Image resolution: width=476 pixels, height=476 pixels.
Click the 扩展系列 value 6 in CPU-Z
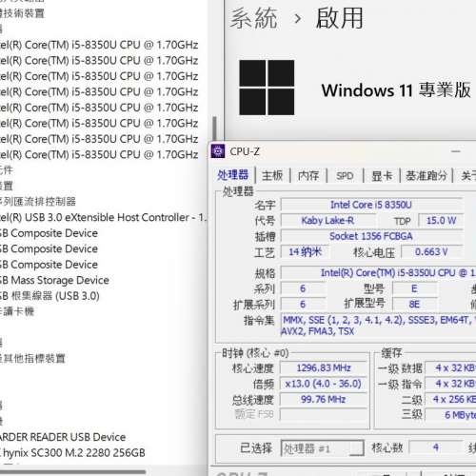[303, 304]
